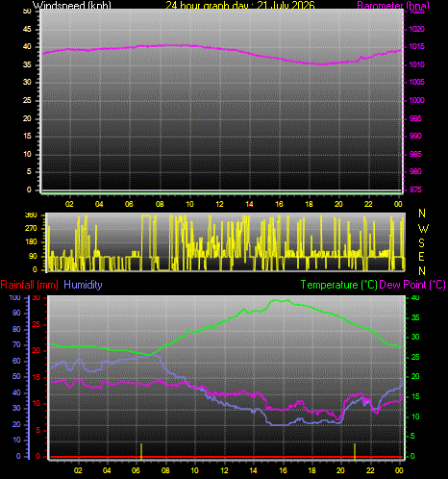Click hour 10 under the temperature graph
Viewport: 448px width, 479px height.
point(194,470)
